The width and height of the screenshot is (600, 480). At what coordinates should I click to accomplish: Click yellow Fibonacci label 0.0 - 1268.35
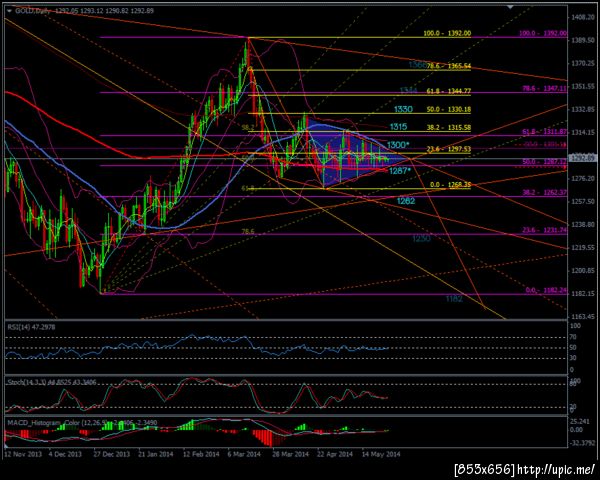(x=450, y=185)
